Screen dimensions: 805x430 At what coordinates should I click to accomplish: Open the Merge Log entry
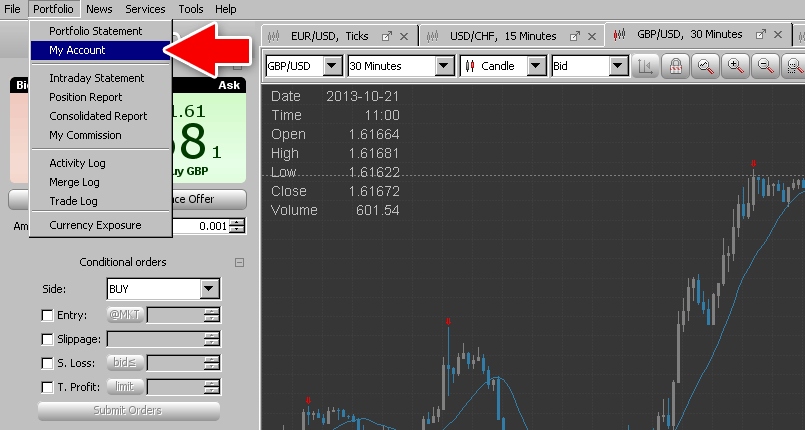point(101,182)
